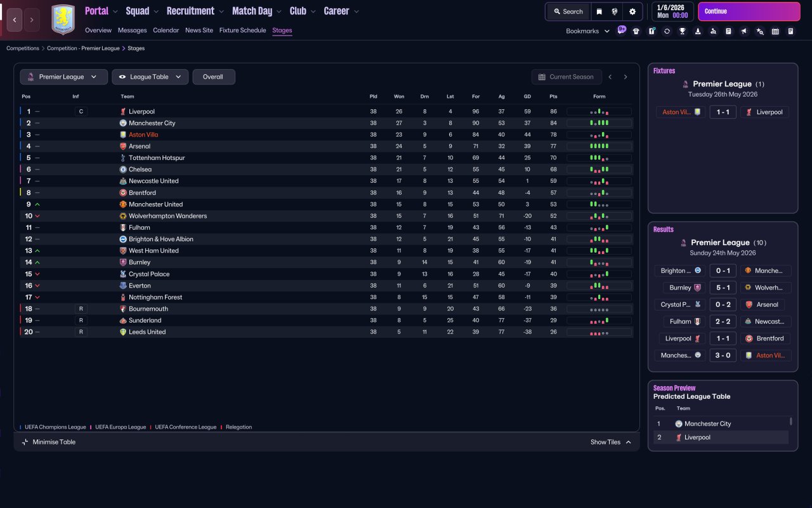Show previous season with left chevron

pos(610,77)
